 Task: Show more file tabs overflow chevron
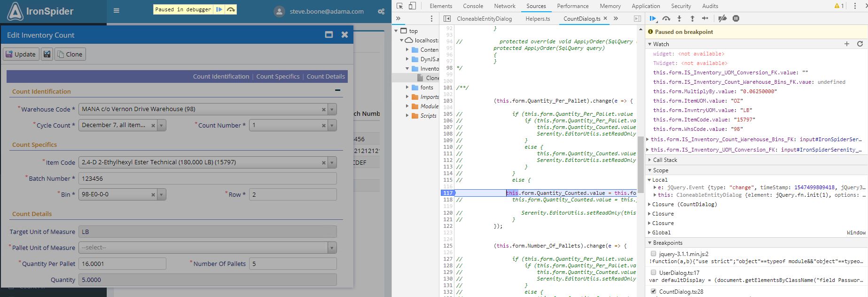click(x=616, y=18)
